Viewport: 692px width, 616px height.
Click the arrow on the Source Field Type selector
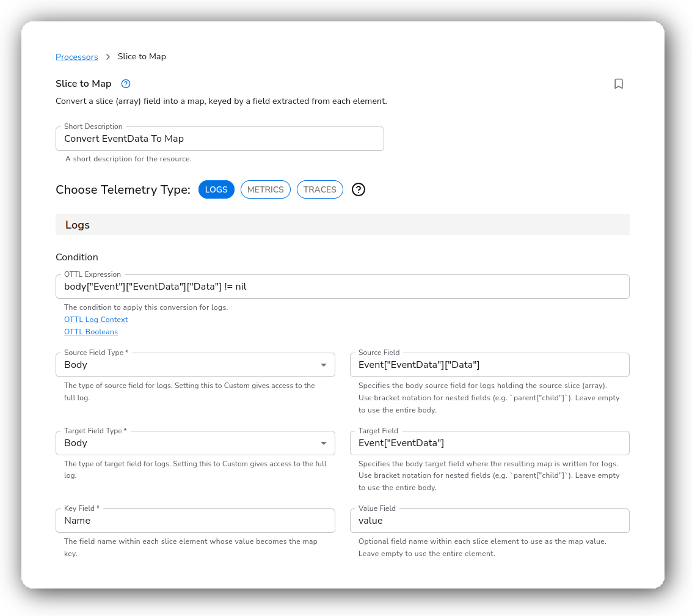click(324, 365)
